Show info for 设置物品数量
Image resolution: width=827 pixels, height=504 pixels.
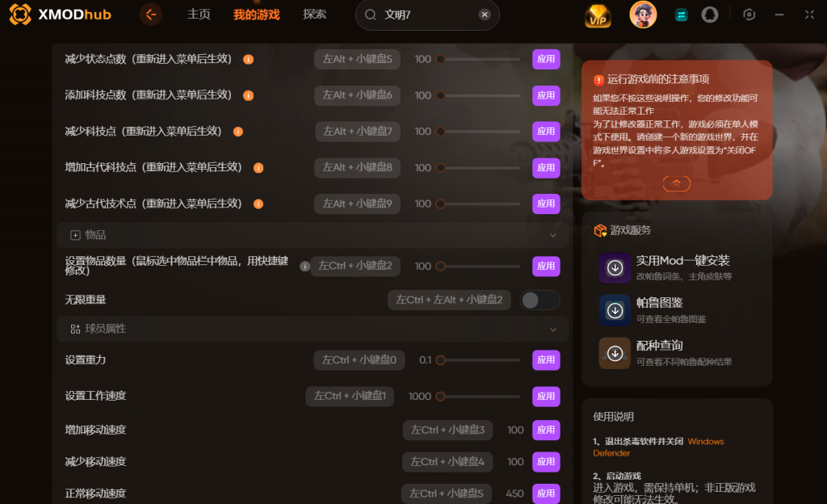click(304, 267)
